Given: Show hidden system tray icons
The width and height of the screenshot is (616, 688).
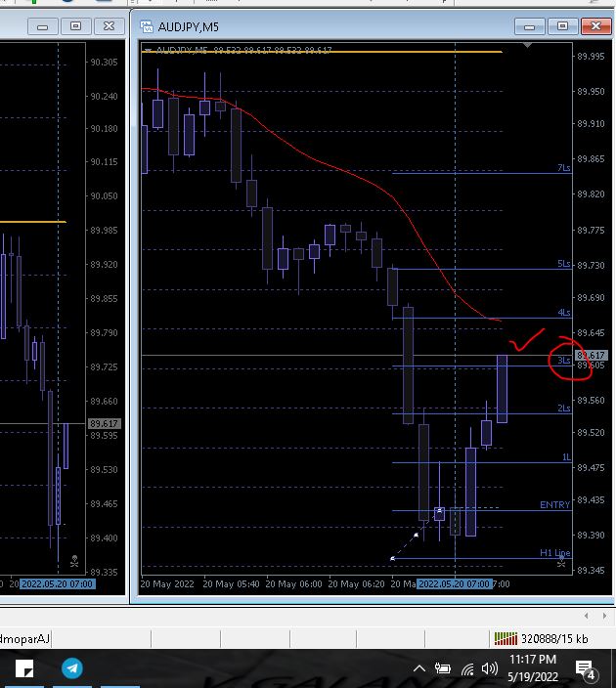Looking at the screenshot, I should [x=419, y=668].
